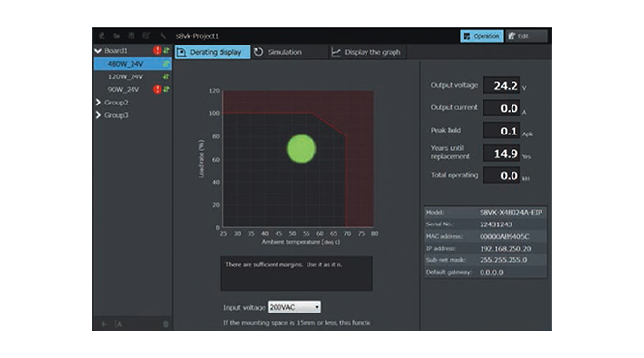Switch to the Derating display tab
Viewport: 644px width, 358px height.
coord(213,52)
